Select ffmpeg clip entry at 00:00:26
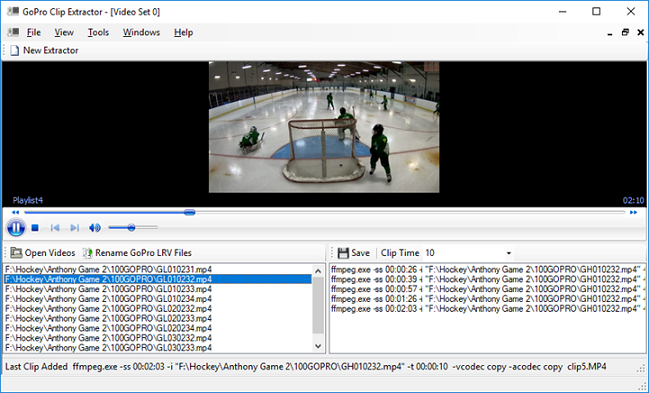This screenshot has width=649, height=393. 488,269
